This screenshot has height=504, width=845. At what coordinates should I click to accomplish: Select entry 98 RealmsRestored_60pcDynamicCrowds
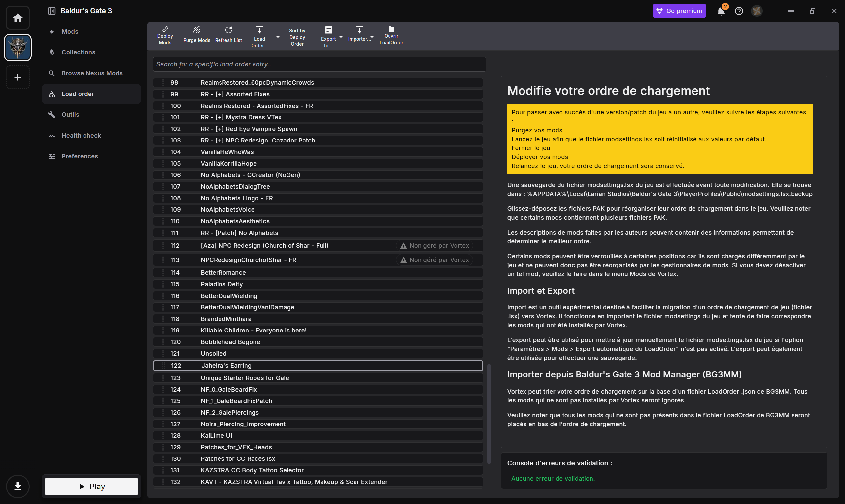pyautogui.click(x=318, y=82)
